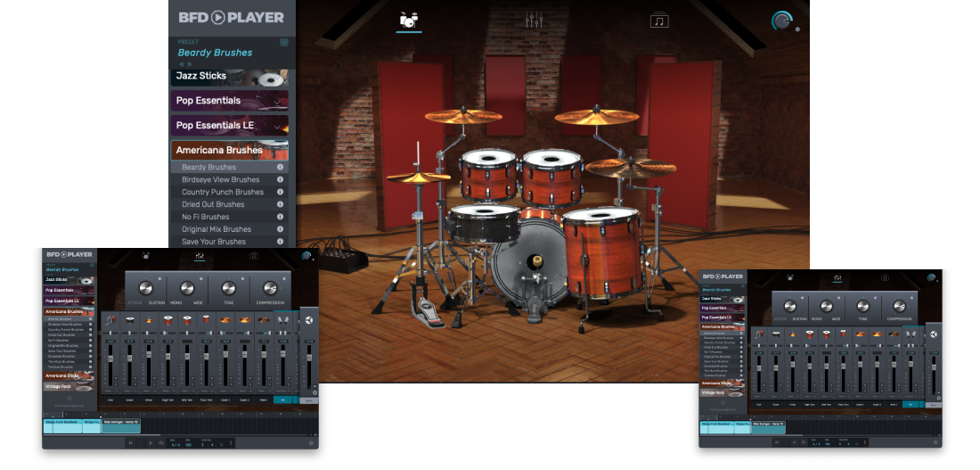Click the floor tom in large kit view
Screen dimensions: 980x470
coord(603,251)
